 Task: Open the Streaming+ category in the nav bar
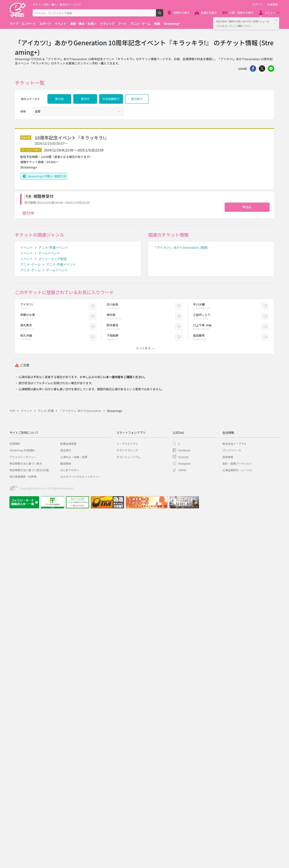coord(172,24)
